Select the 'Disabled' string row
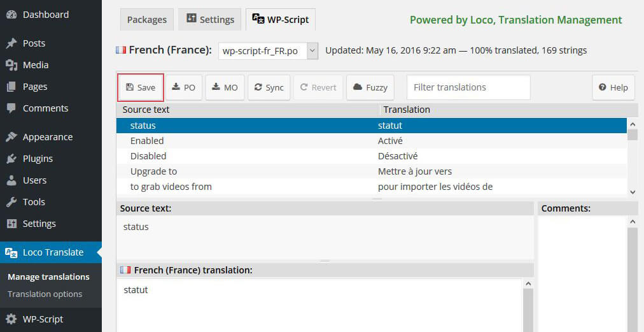The height and width of the screenshot is (332, 644). point(371,156)
